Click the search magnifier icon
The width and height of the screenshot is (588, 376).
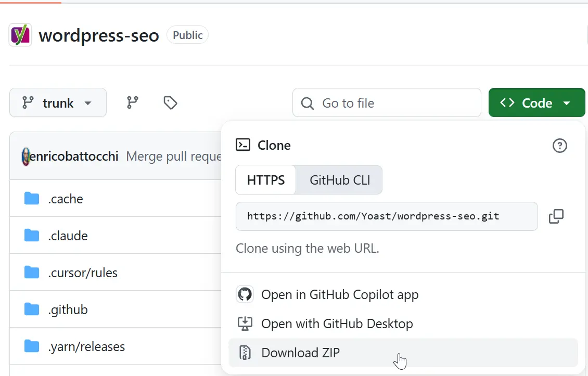307,103
